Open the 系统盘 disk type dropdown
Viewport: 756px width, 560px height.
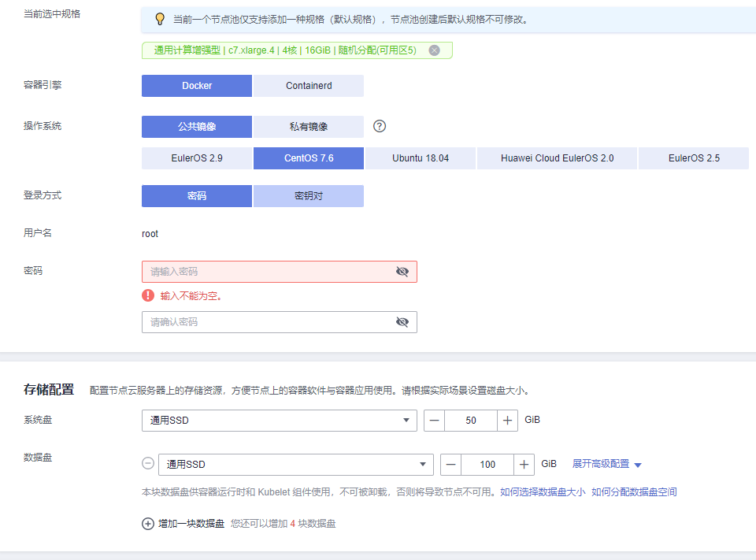click(279, 421)
